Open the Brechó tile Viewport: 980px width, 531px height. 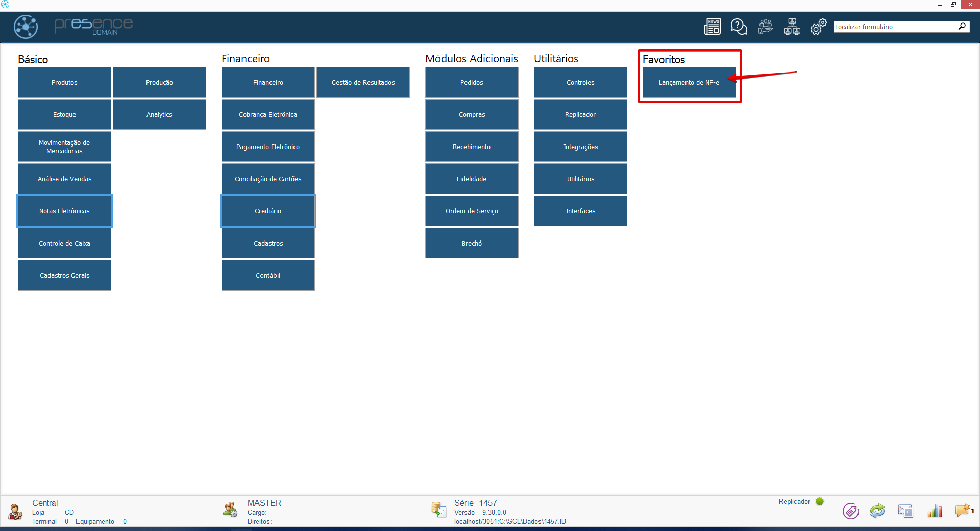click(472, 243)
